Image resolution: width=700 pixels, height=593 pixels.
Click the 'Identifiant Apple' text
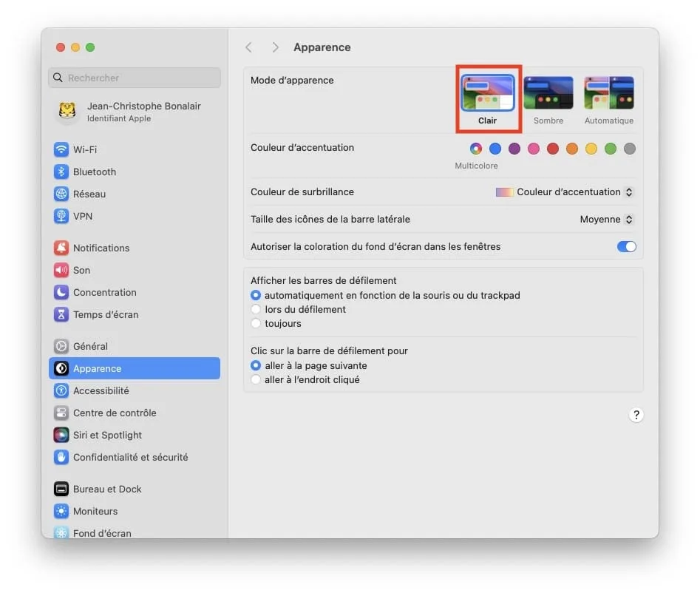point(119,119)
